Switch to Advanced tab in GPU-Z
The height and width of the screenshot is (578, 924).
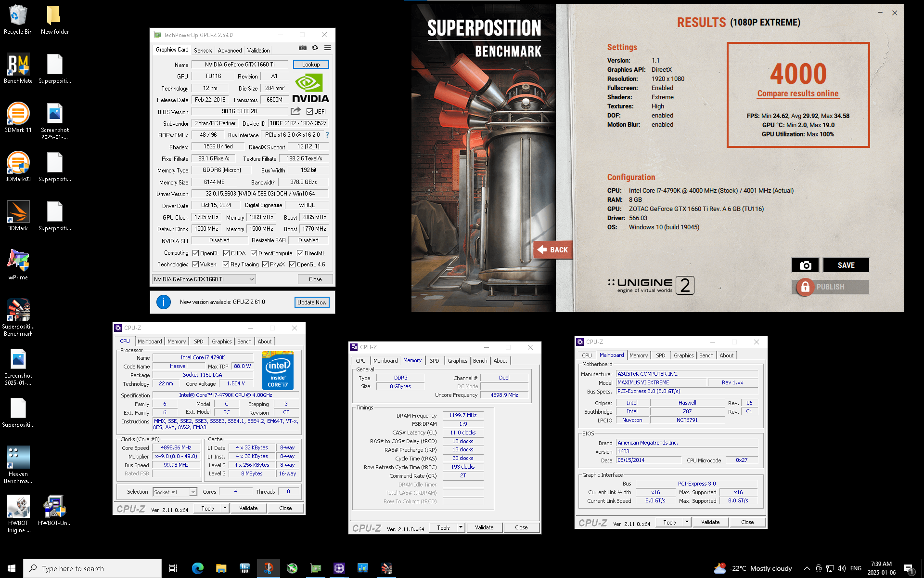230,50
